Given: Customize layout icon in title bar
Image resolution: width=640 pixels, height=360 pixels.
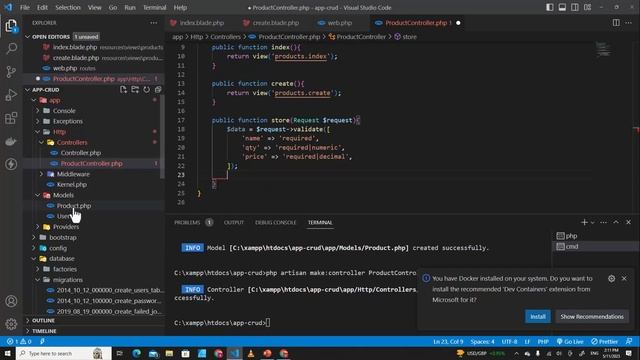Looking at the screenshot, I should pyautogui.click(x=587, y=7).
